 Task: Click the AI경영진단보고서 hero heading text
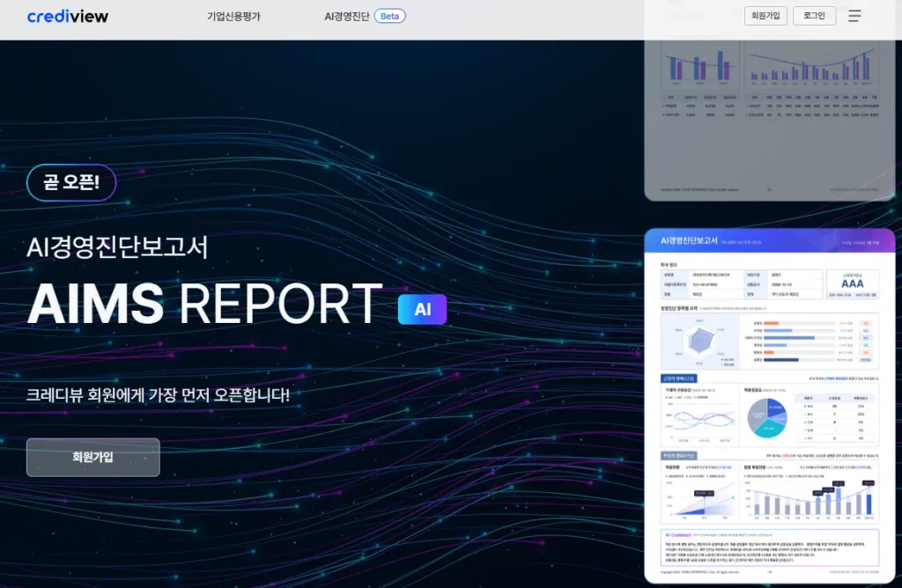click(117, 247)
